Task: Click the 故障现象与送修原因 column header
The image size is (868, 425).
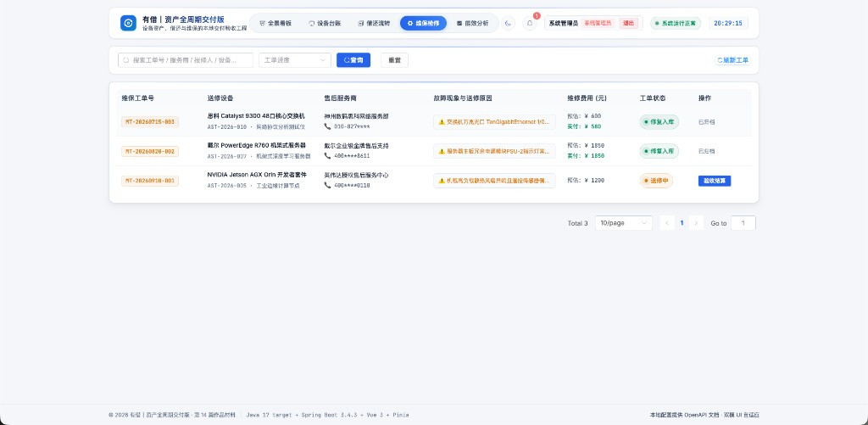Action: (463, 98)
